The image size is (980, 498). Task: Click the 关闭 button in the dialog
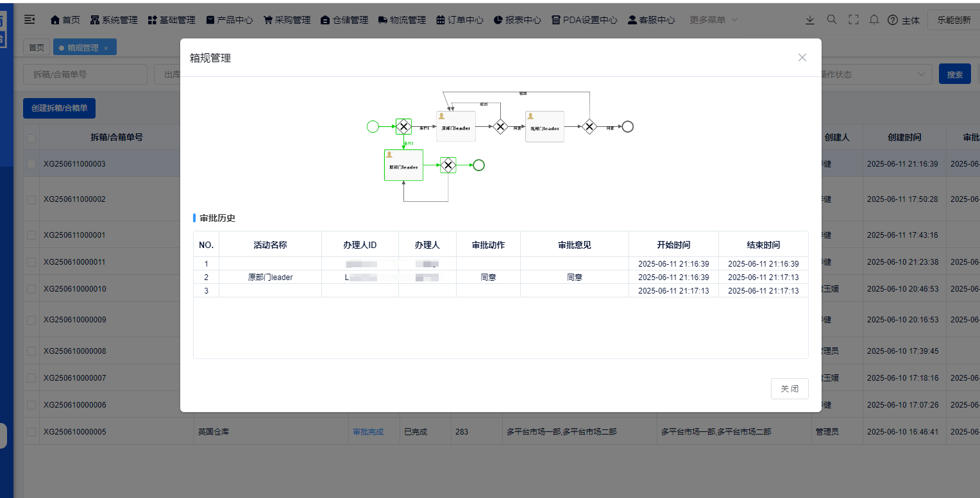[790, 388]
